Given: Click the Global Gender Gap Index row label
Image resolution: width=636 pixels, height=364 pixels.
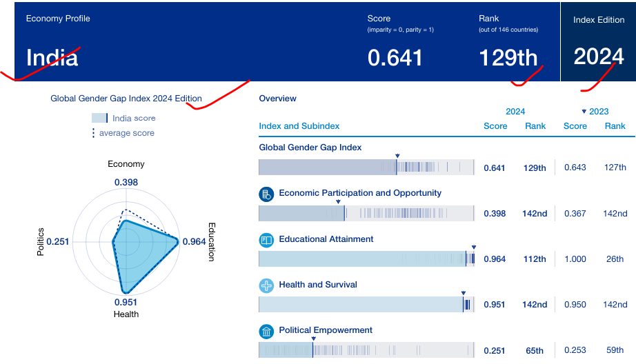Looking at the screenshot, I should 310,148.
